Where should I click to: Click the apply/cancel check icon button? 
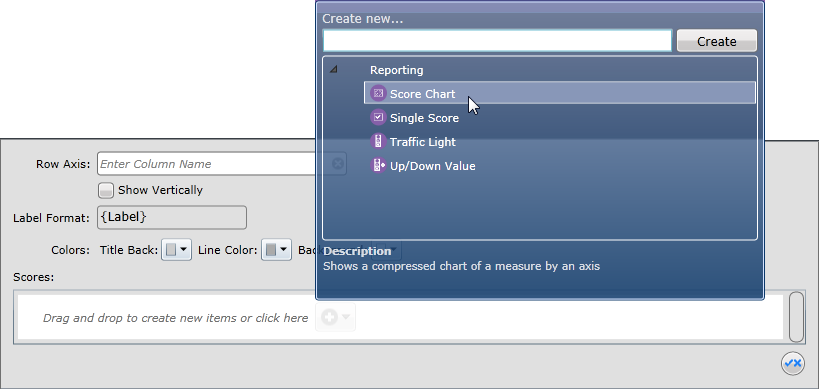pos(792,363)
